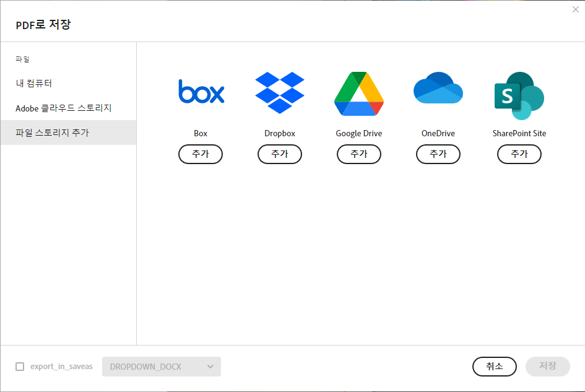Screen dimensions: 585x392
Task: Add Google Drive with its 추가 button
Action: (x=359, y=154)
